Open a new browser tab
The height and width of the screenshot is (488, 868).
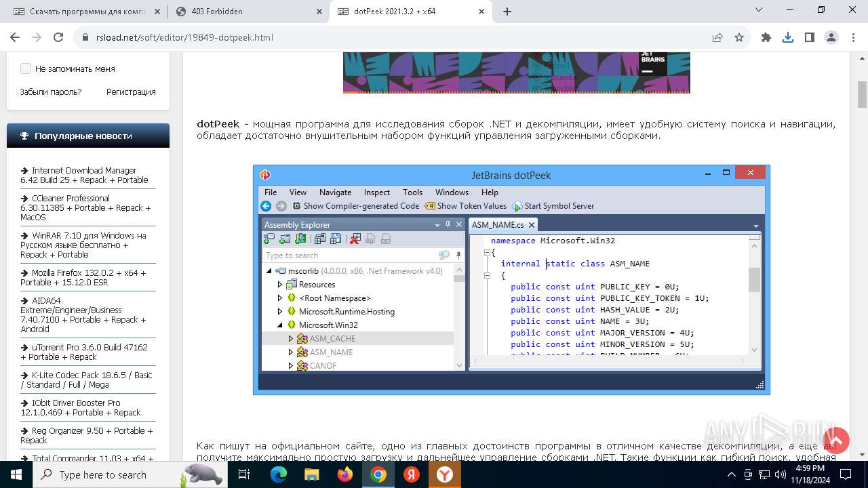[507, 12]
